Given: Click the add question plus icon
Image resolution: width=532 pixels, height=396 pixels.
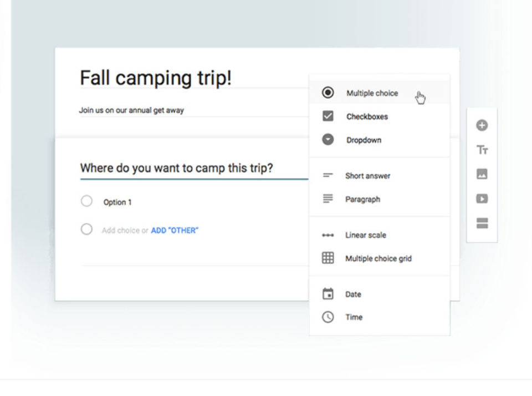Looking at the screenshot, I should click(482, 126).
